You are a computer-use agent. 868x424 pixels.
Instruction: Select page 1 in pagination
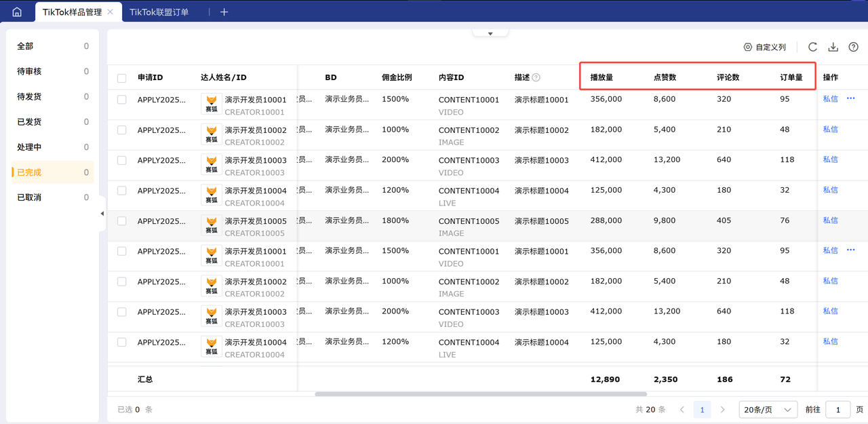(x=703, y=410)
